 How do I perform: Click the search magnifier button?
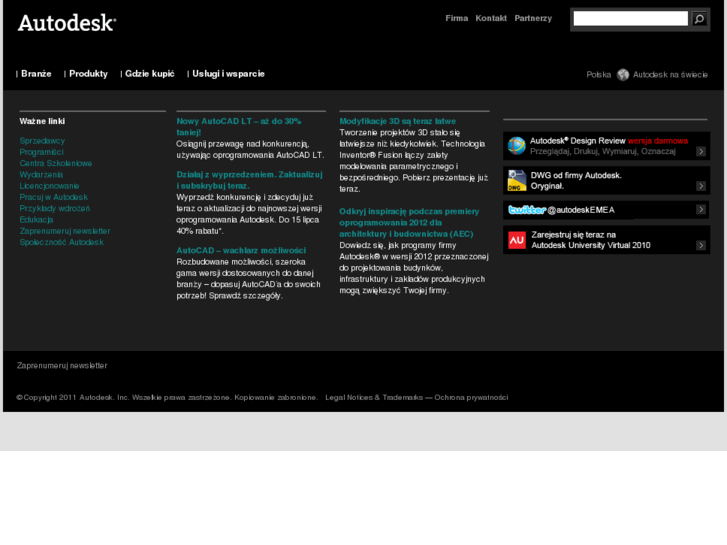699,19
